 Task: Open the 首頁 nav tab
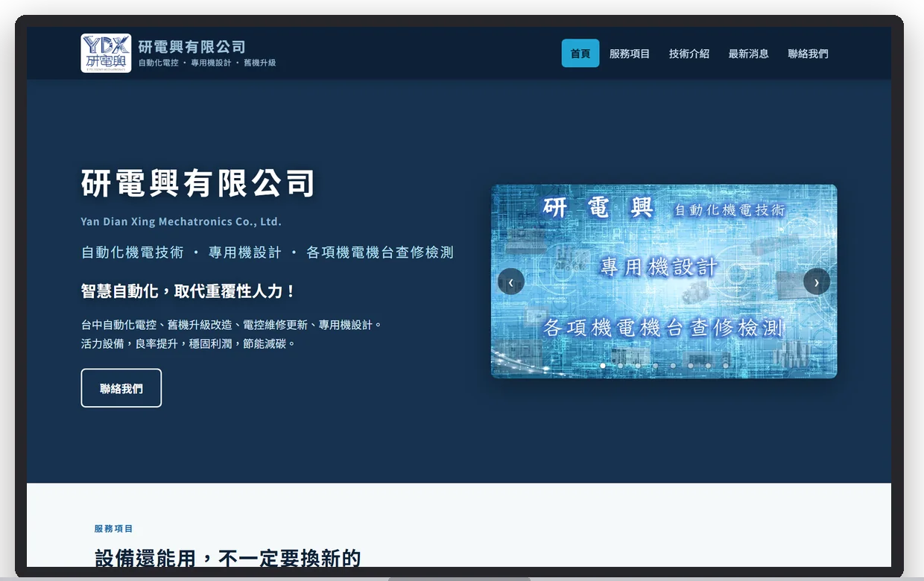tap(580, 54)
